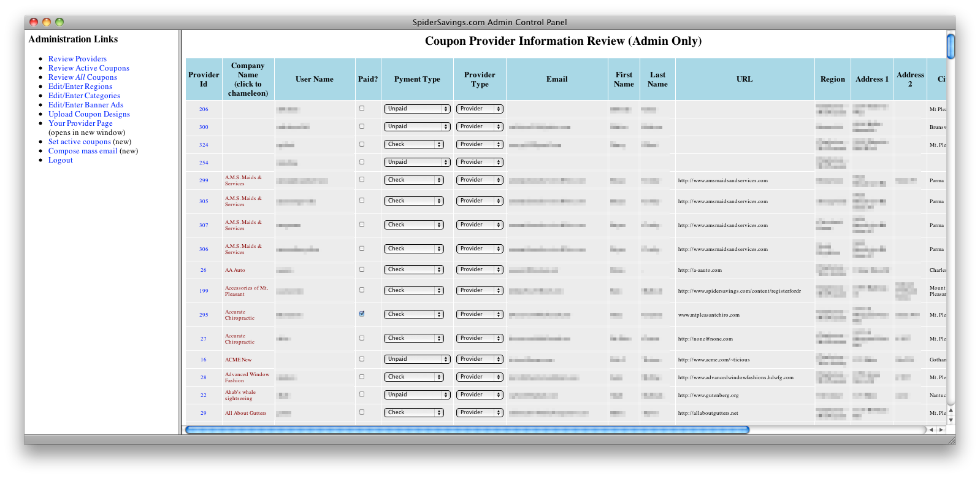Open provider id 199 link

point(204,291)
